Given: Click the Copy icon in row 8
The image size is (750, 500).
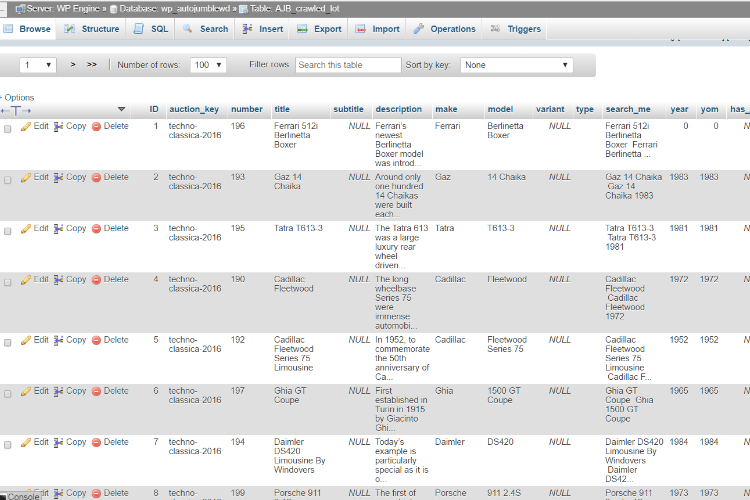Looking at the screenshot, I should (x=58, y=493).
